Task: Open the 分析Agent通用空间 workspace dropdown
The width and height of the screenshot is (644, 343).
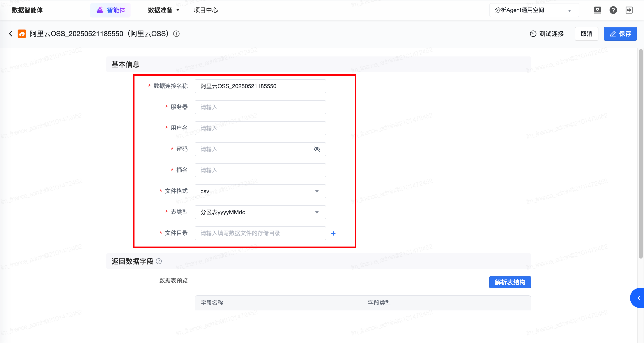Action: (x=534, y=10)
